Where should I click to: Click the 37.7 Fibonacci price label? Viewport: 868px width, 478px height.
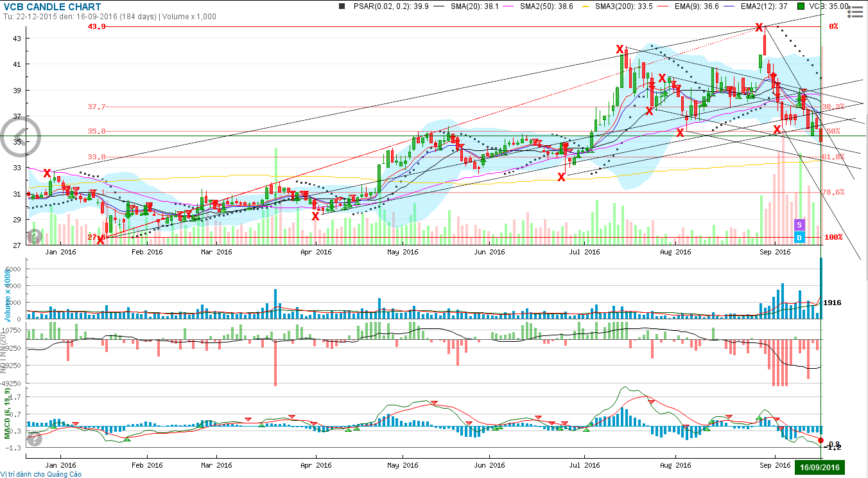tap(97, 107)
